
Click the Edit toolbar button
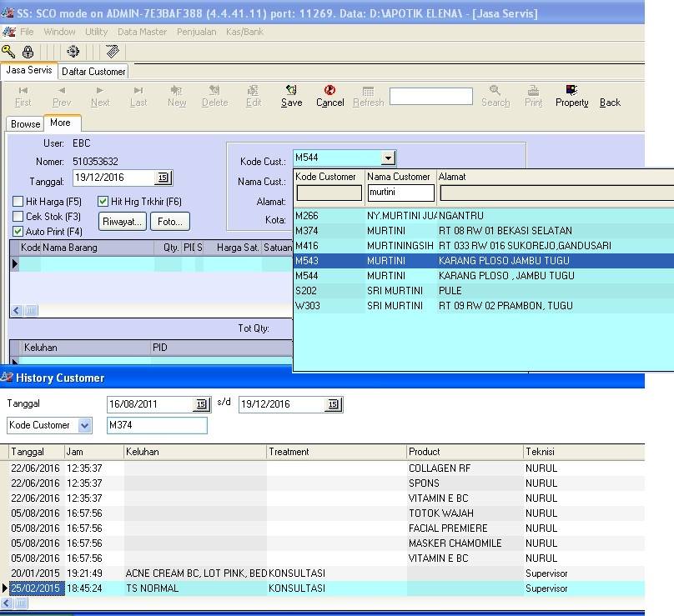[254, 97]
